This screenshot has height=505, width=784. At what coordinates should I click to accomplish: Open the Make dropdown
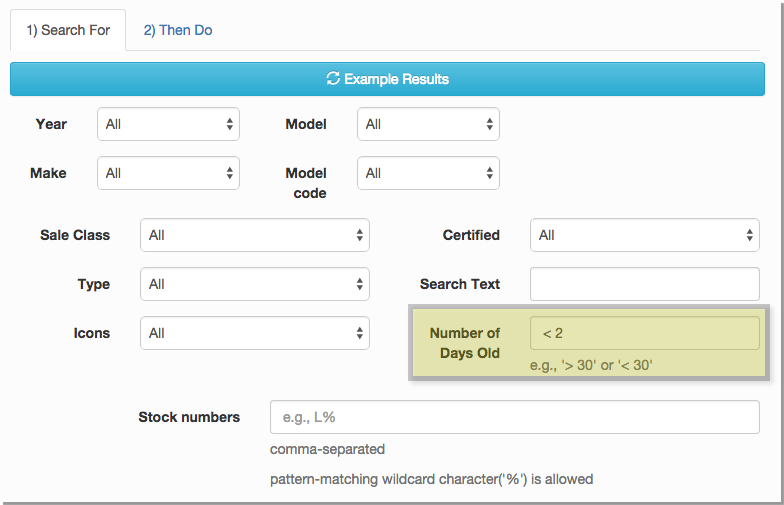(168, 173)
